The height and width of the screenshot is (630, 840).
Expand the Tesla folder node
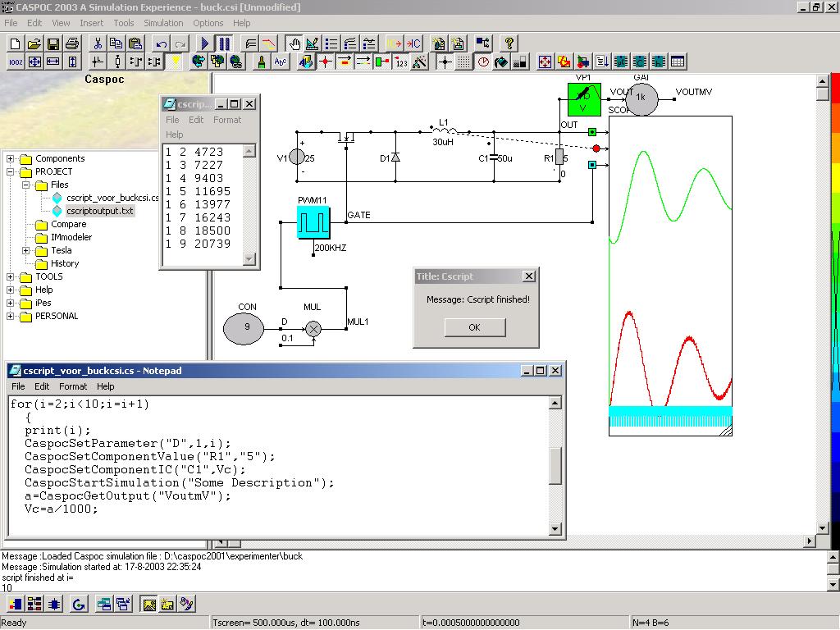pyautogui.click(x=26, y=250)
